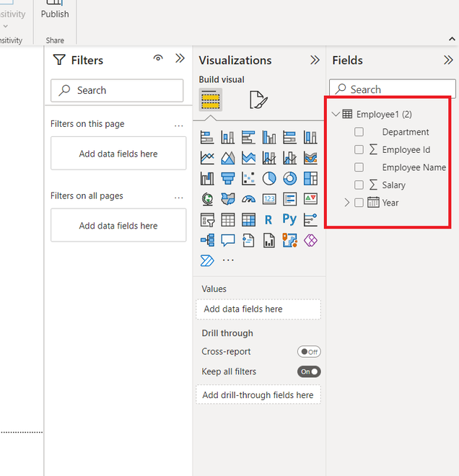Click the Add drill-through fields well
This screenshot has height=476, width=459.
coord(258,395)
